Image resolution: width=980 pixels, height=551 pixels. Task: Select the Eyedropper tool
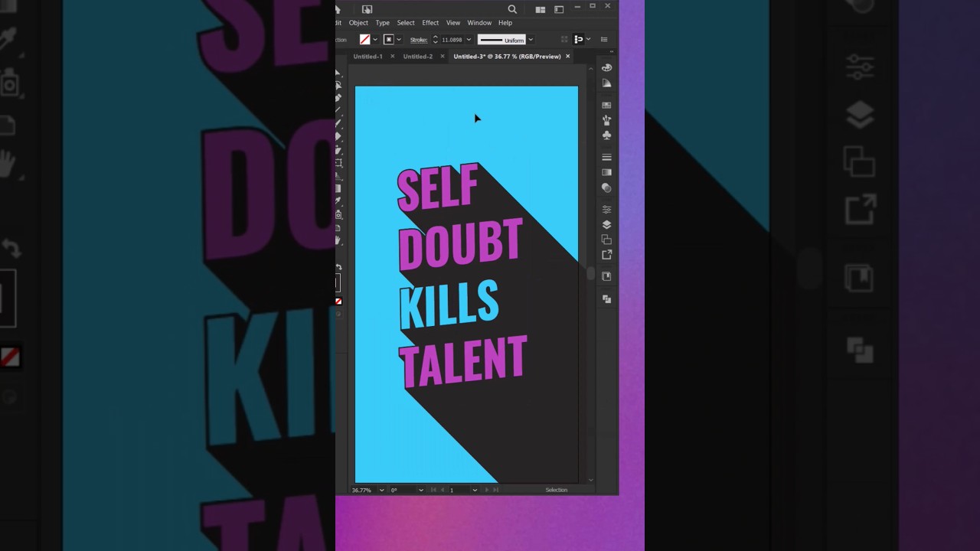pos(338,201)
